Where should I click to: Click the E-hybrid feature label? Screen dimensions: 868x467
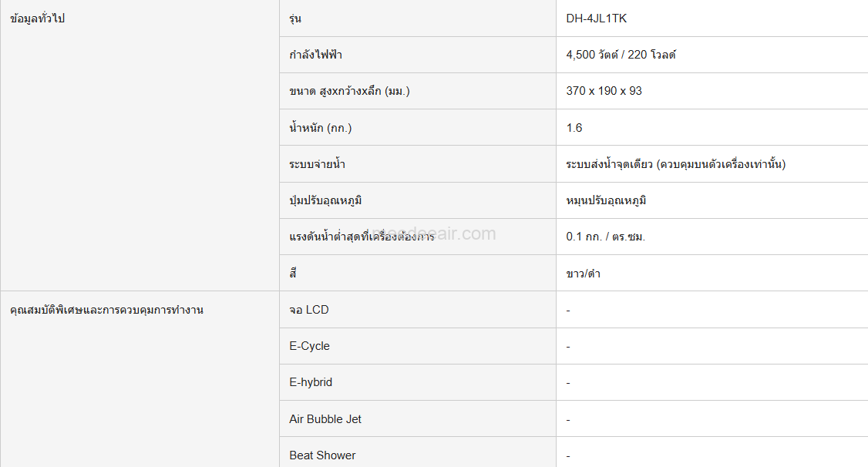pyautogui.click(x=311, y=382)
